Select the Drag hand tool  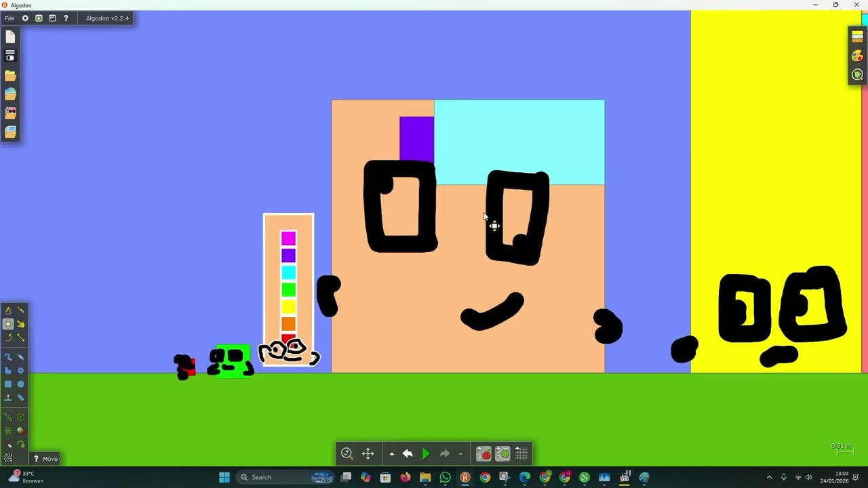pyautogui.click(x=20, y=323)
